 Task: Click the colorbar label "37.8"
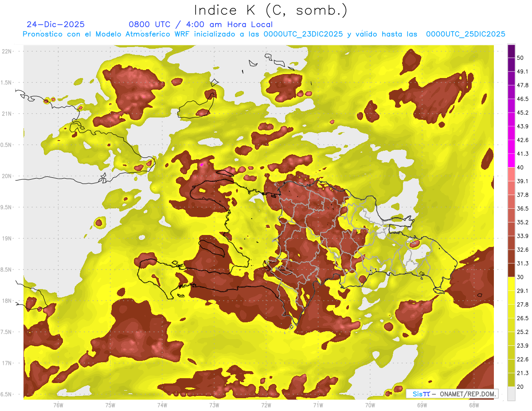tap(522, 195)
